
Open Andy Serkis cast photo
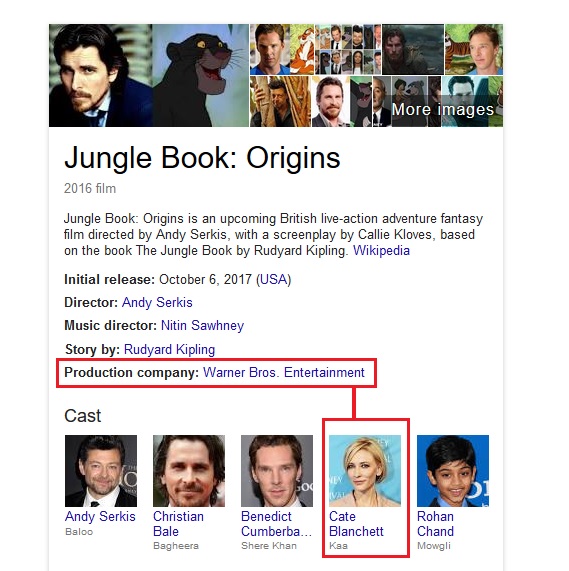(101, 471)
